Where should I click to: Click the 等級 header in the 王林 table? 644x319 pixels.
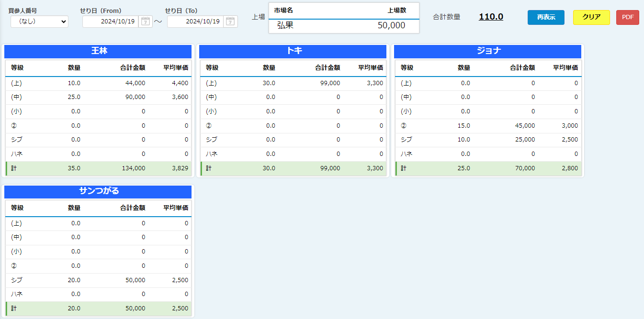point(17,68)
